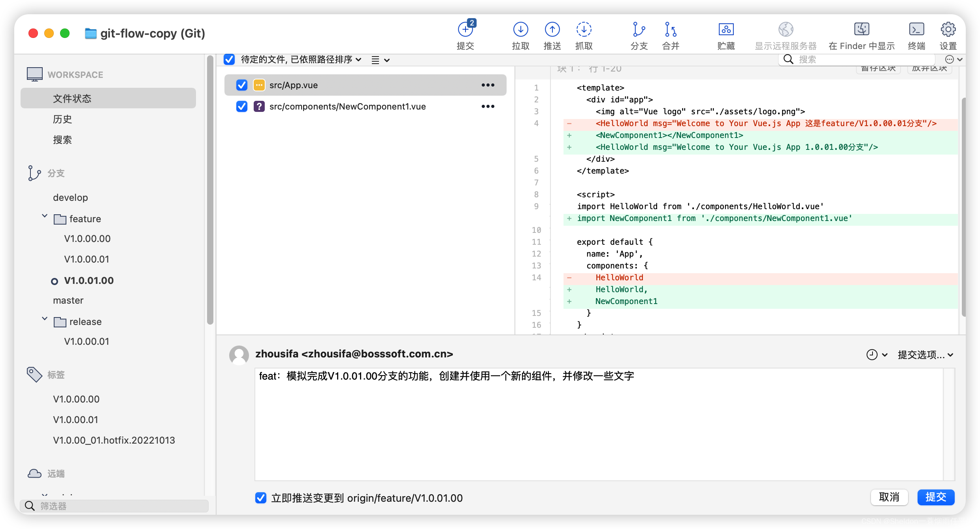The image size is (980, 529).
Task: Click the remotes (远端) cloud icon
Action: tap(34, 473)
